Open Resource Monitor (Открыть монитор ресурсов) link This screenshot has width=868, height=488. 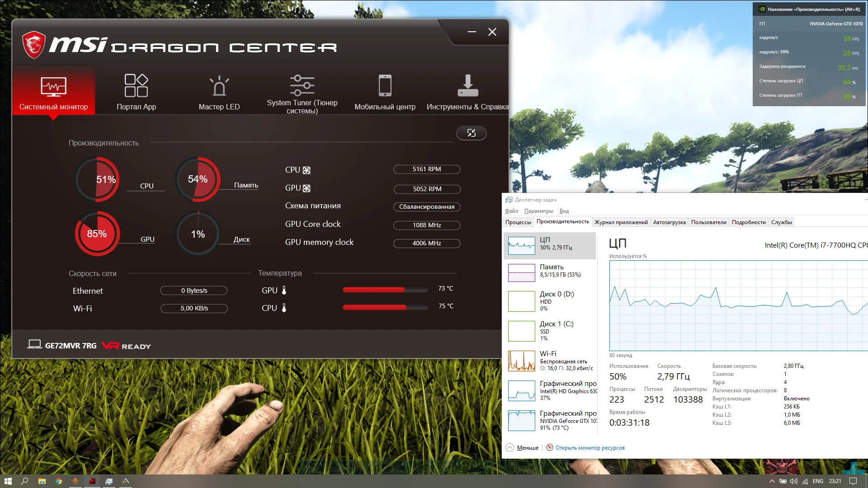point(590,448)
